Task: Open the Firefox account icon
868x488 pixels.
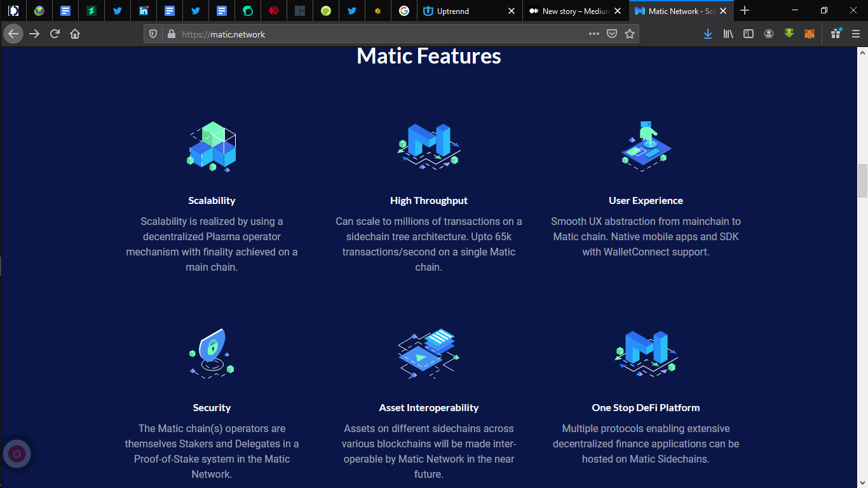Action: point(769,34)
